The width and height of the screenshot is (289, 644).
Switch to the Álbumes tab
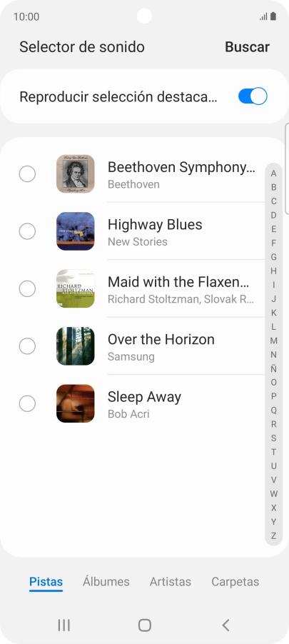(x=106, y=582)
